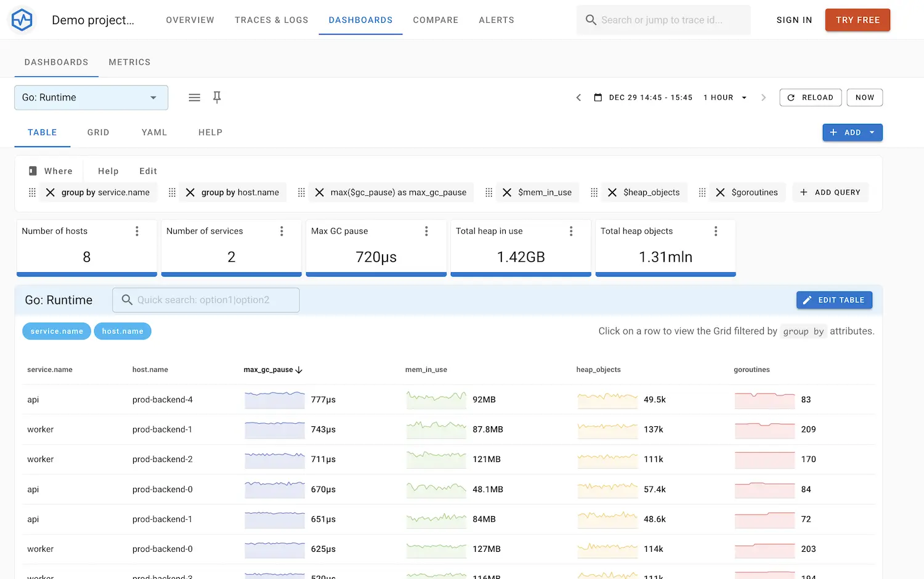Viewport: 924px width, 579px height.
Task: Open the 1 HOUR interval dropdown
Action: [725, 97]
